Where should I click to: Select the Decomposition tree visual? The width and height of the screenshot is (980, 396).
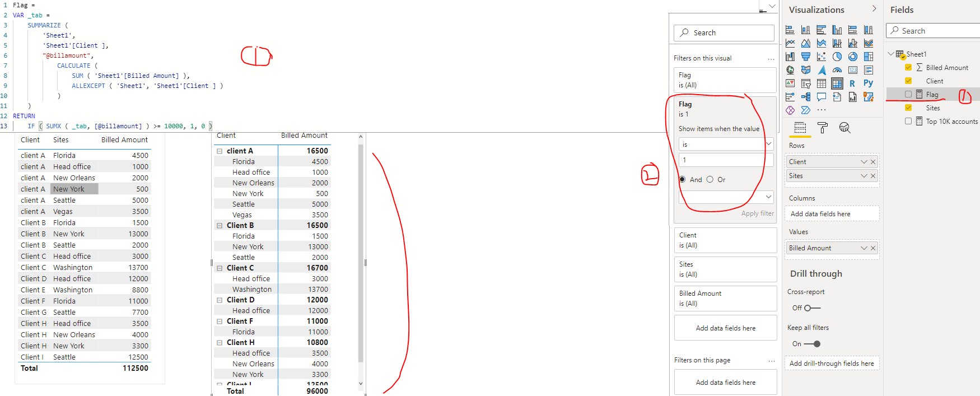(806, 97)
